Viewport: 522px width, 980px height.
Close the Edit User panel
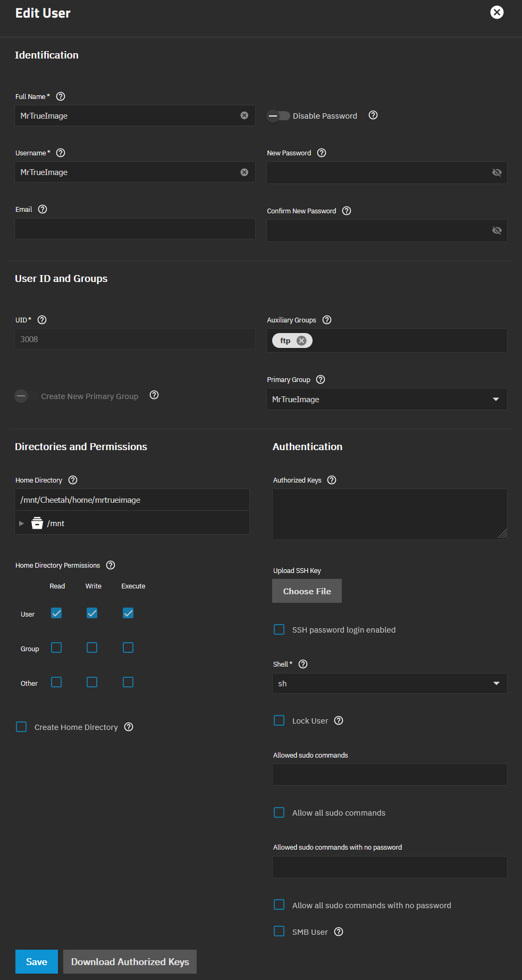pos(496,12)
